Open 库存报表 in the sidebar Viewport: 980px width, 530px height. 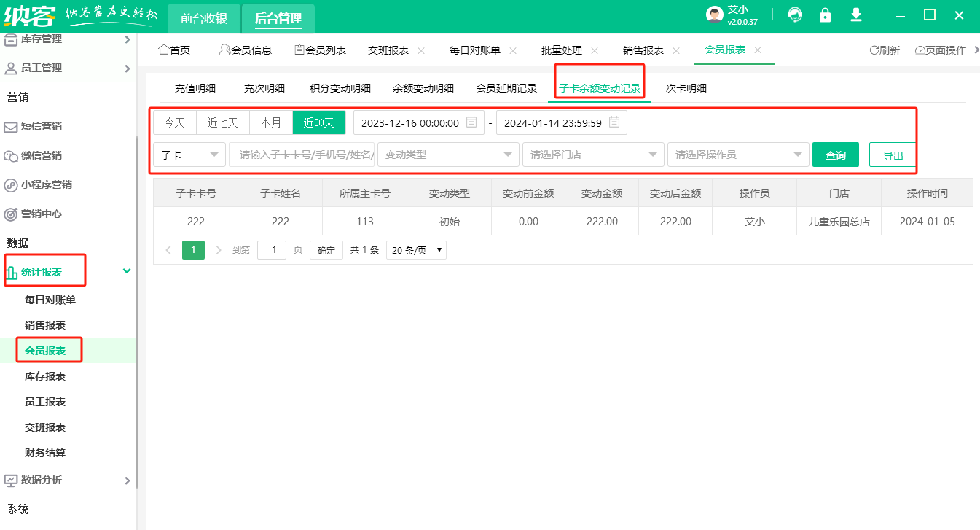(x=45, y=376)
